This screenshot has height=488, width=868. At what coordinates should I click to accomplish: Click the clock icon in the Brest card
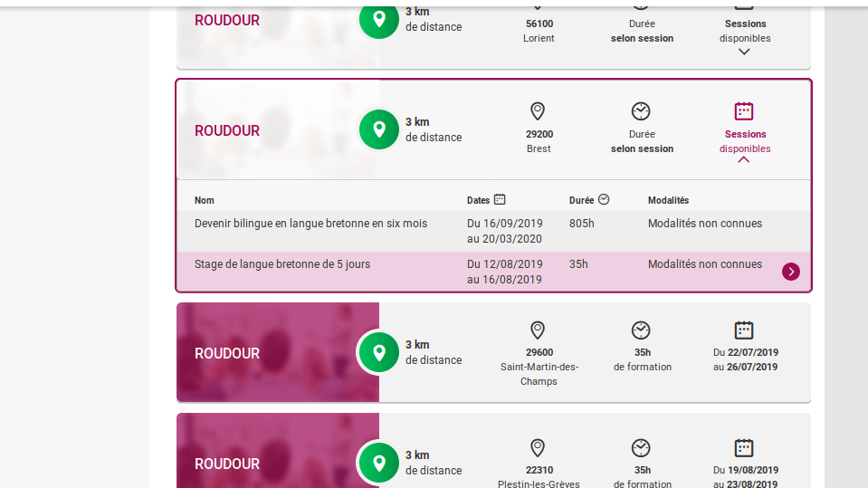click(x=641, y=111)
